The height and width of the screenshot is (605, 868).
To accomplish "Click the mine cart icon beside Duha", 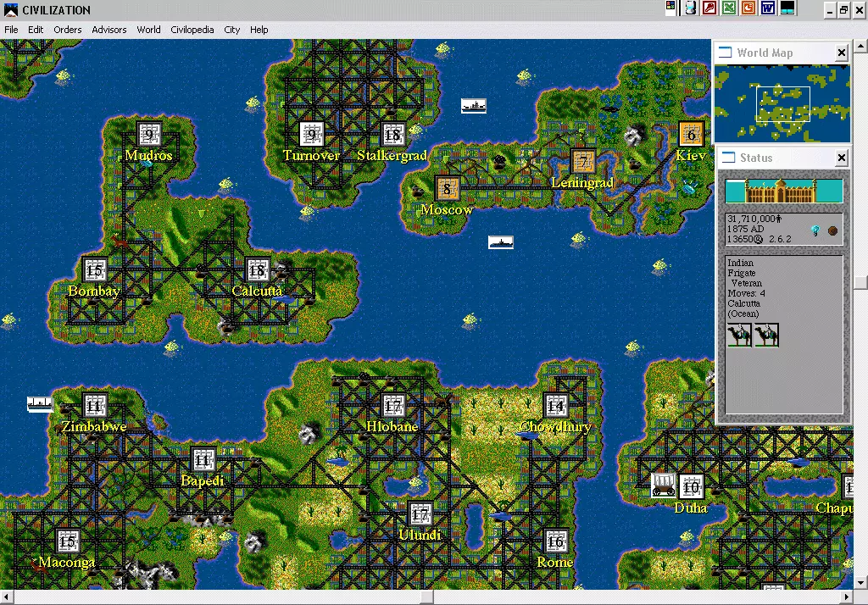I will (x=663, y=486).
